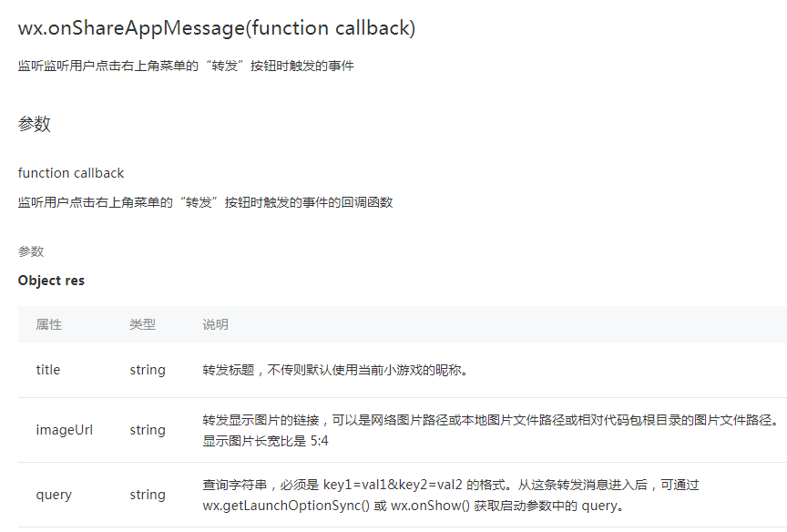Click the "function callback" parameter name

pos(71,173)
